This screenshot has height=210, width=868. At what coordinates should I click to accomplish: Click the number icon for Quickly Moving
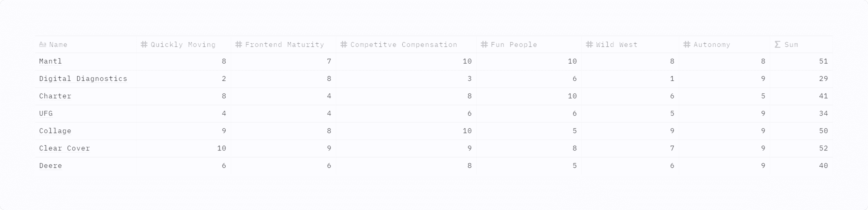click(x=144, y=45)
